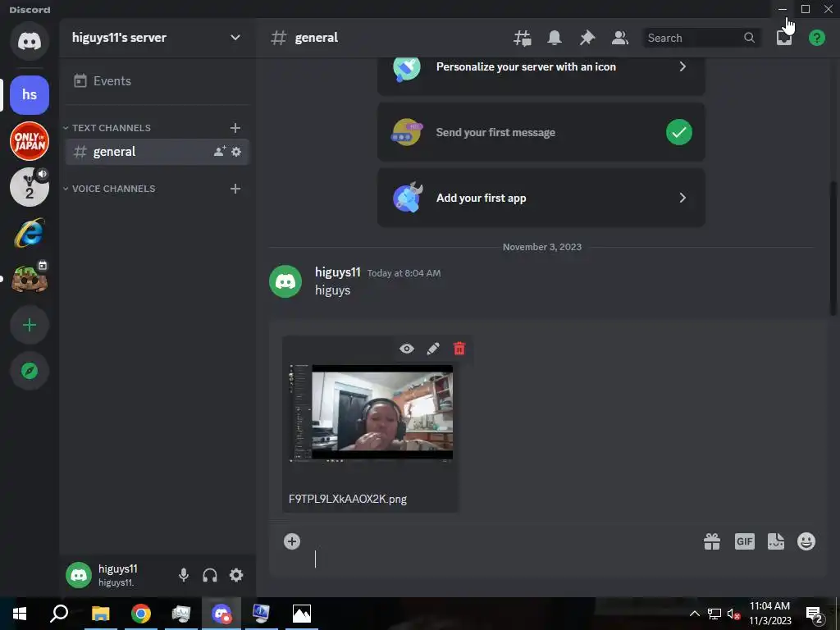The height and width of the screenshot is (630, 840).
Task: Show pinned messages pin icon
Action: coord(587,38)
